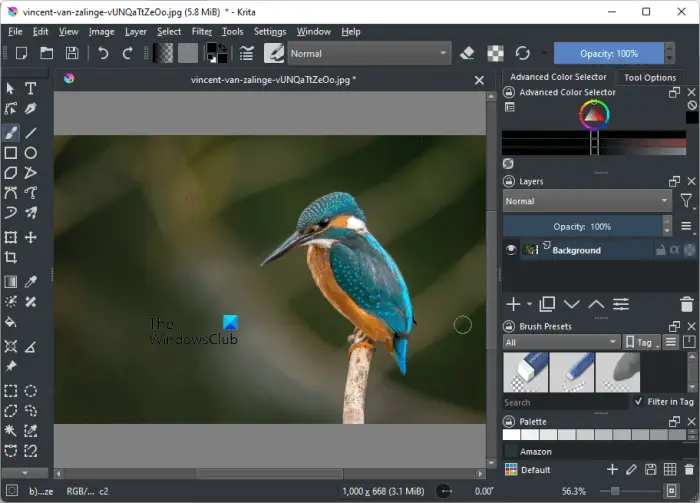Select the Polygon tool
The image size is (700, 503).
11,173
